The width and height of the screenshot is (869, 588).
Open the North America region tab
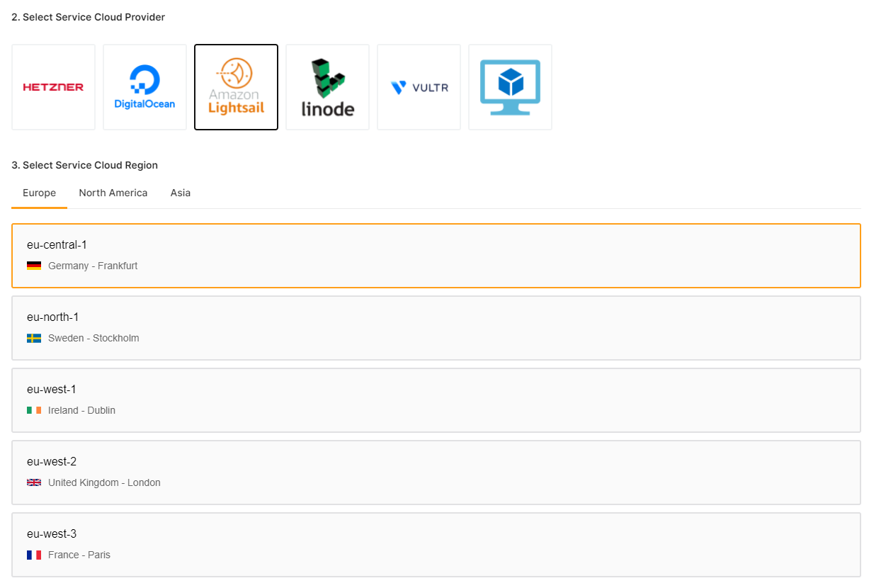[x=113, y=193]
